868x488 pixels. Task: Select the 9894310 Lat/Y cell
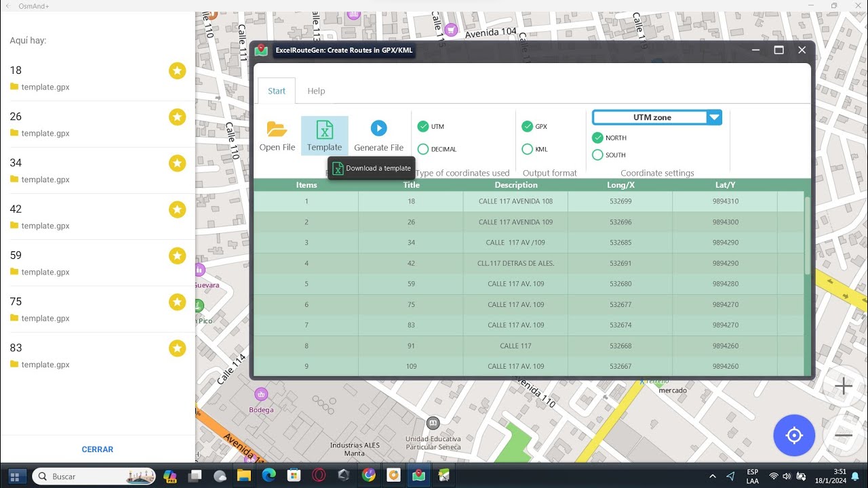(x=725, y=201)
